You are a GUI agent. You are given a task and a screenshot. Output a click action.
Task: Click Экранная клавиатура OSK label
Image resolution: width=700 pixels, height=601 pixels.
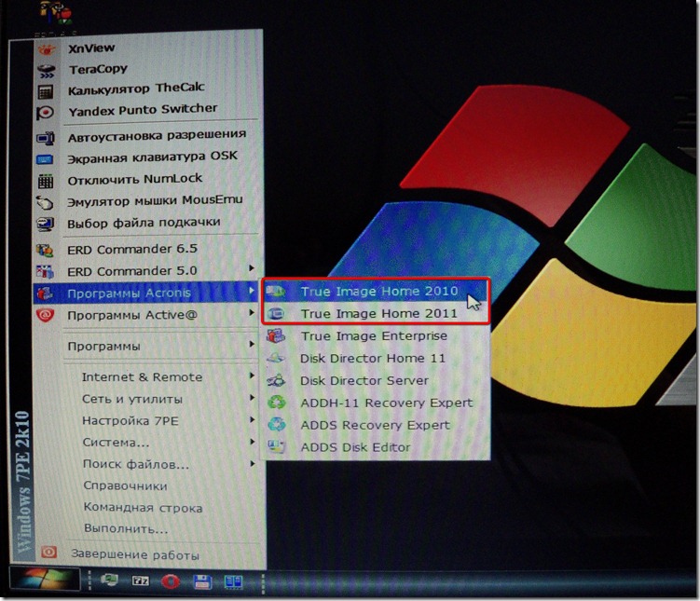pos(152,157)
